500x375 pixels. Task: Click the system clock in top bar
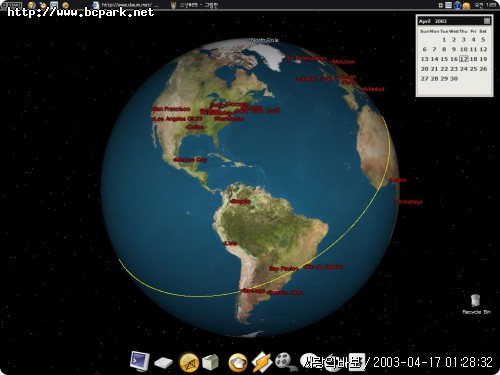pyautogui.click(x=485, y=5)
